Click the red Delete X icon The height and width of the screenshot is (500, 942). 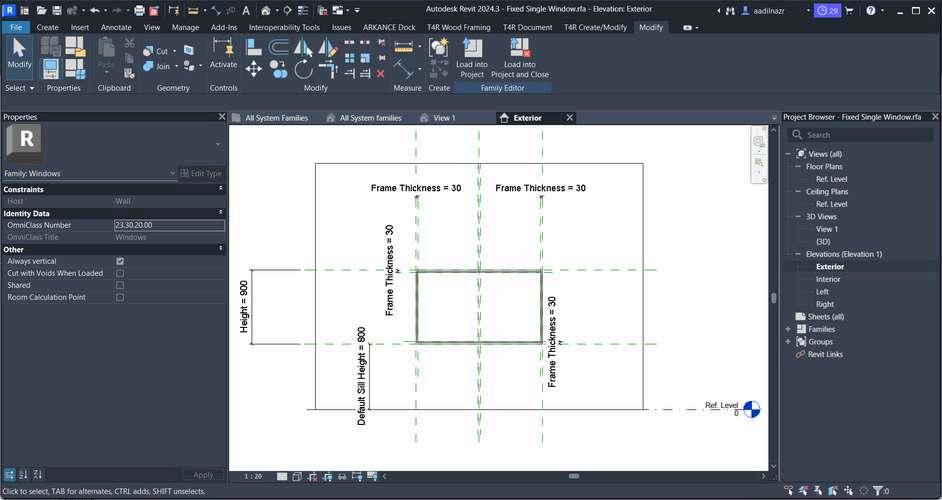(380, 74)
